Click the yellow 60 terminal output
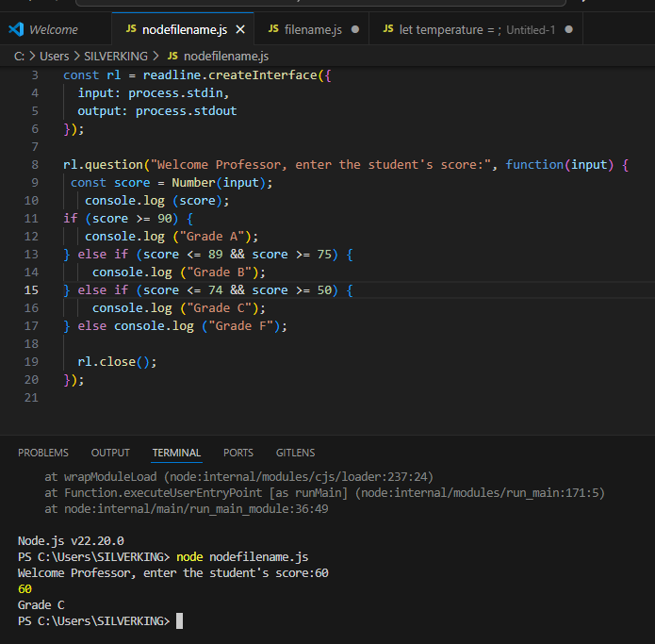Screen dimensions: 655x644 click(25, 589)
